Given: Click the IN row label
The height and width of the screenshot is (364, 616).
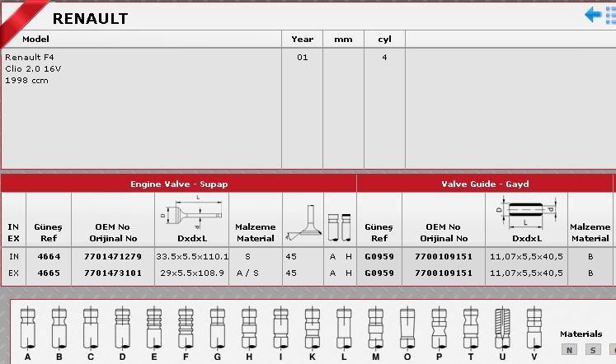Looking at the screenshot, I should [x=14, y=256].
